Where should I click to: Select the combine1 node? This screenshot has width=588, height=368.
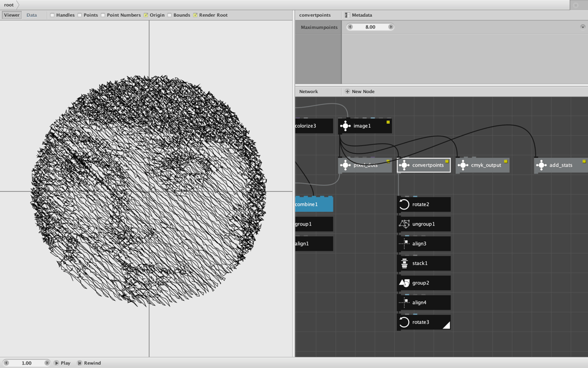coord(314,204)
